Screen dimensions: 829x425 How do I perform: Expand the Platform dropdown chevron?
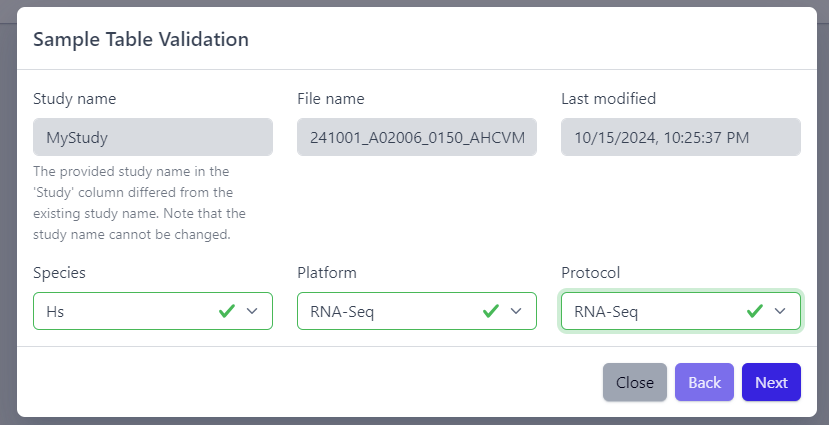click(516, 311)
